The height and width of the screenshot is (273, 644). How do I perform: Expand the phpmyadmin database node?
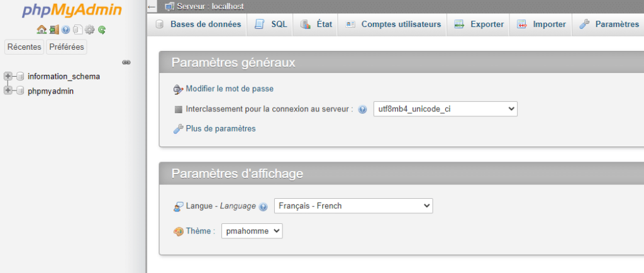[x=8, y=91]
